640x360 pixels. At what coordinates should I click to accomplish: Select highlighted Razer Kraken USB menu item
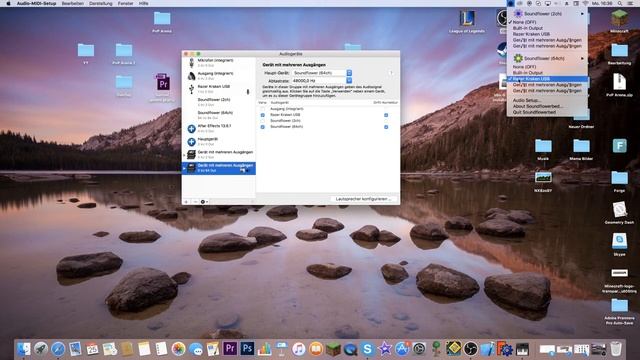click(x=547, y=79)
